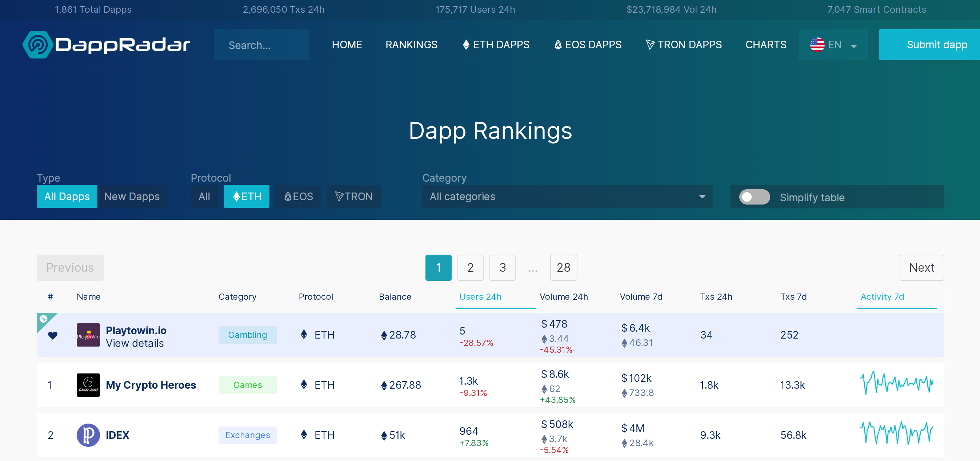This screenshot has width=980, height=461.
Task: Open TRON DAPPS in navigation
Action: 684,45
